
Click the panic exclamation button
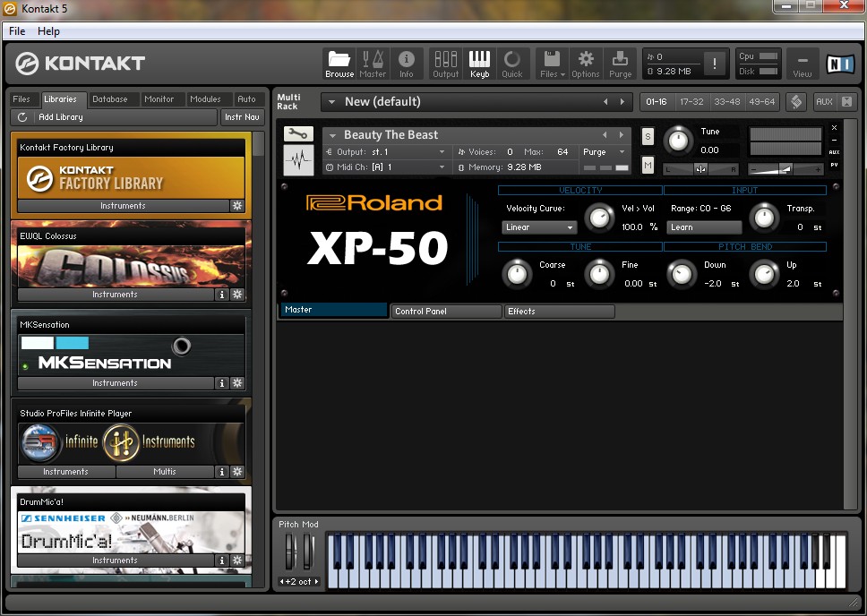[715, 64]
